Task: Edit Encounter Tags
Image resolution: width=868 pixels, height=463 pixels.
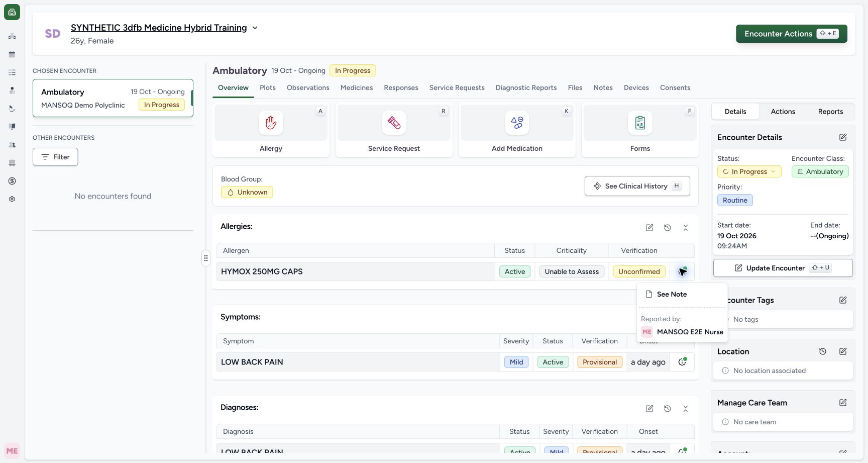Action: 843,300
